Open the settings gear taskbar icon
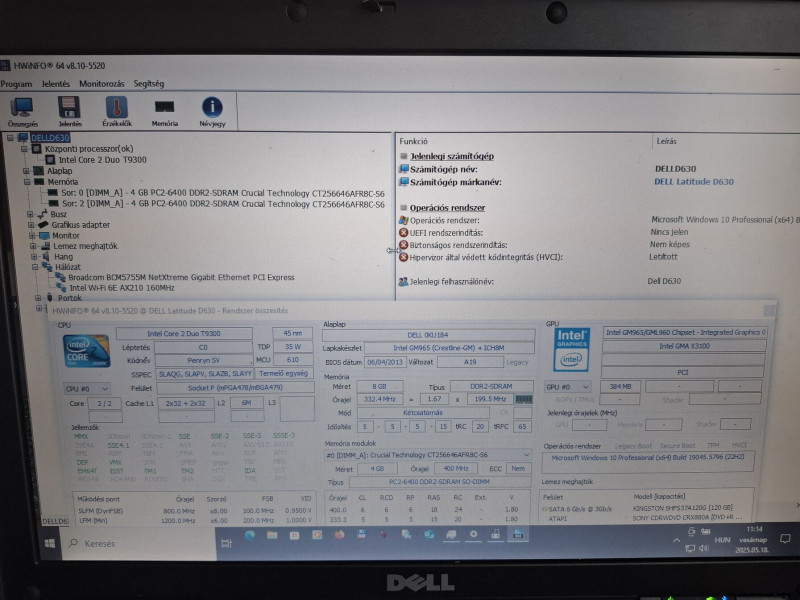The image size is (800, 600). tap(473, 534)
